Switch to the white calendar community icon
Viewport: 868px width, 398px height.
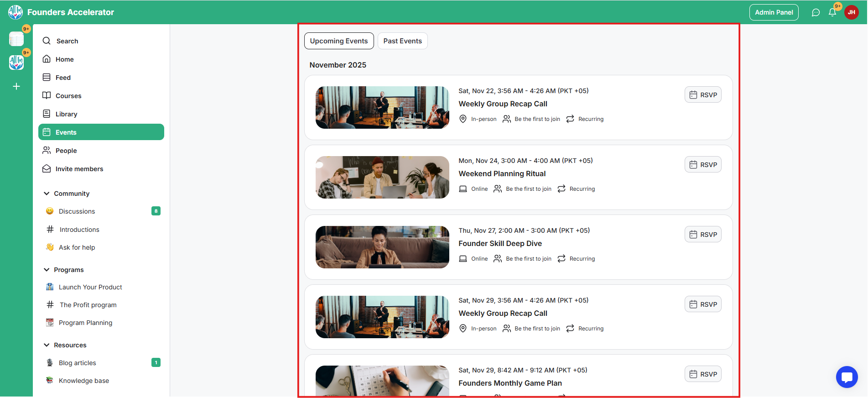click(16, 39)
